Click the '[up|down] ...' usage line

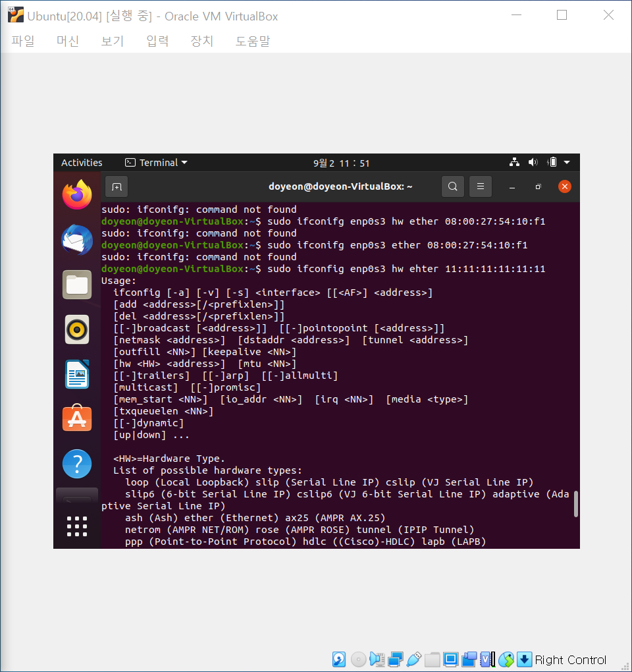pyautogui.click(x=151, y=435)
